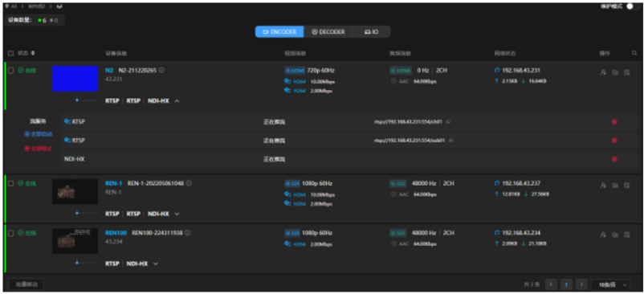Open the REN-1 device name link
This screenshot has width=644, height=294.
pyautogui.click(x=113, y=183)
